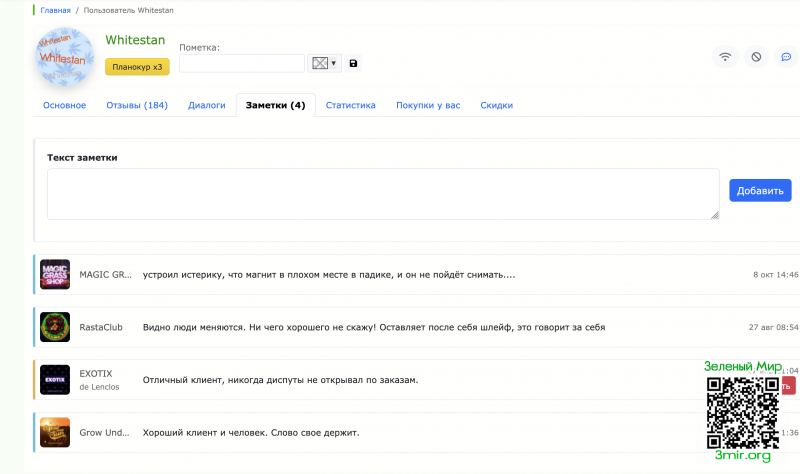Open the label color dropdown selector
This screenshot has width=800, height=474.
click(325, 63)
